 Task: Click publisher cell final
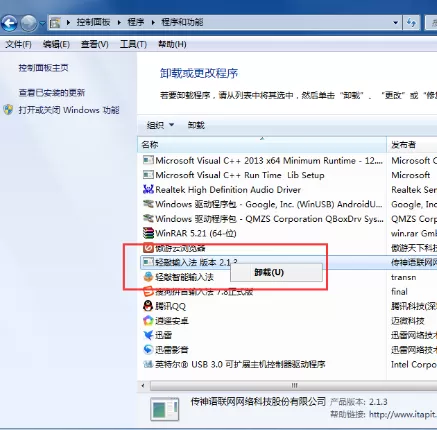tap(399, 292)
